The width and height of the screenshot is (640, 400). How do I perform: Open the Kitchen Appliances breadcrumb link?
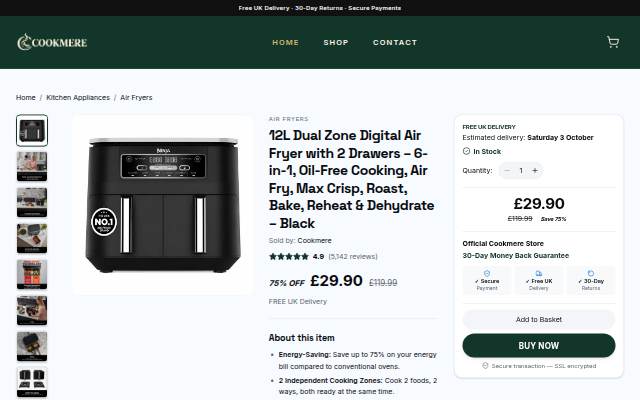pos(78,98)
